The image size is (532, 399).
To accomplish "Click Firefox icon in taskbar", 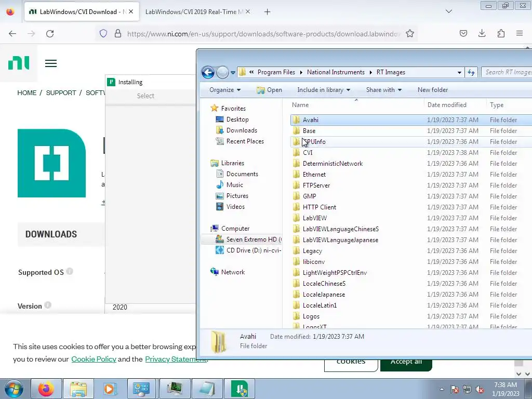I will point(46,389).
